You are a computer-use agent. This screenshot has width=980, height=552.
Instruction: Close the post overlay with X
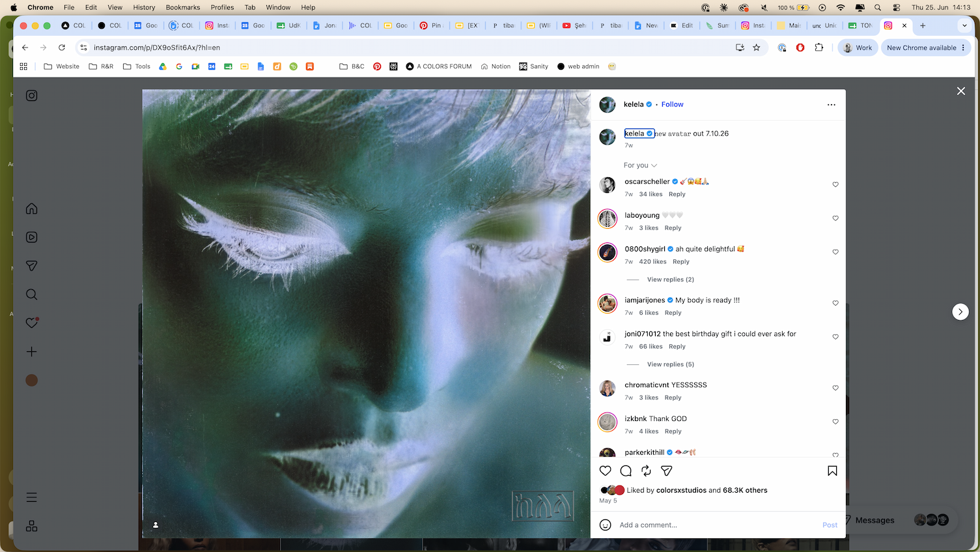961,91
